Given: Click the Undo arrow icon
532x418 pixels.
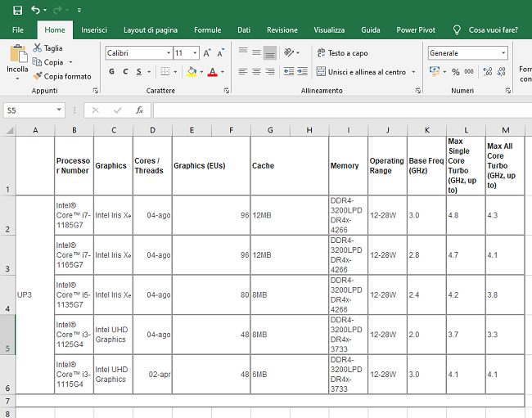Looking at the screenshot, I should (35, 10).
